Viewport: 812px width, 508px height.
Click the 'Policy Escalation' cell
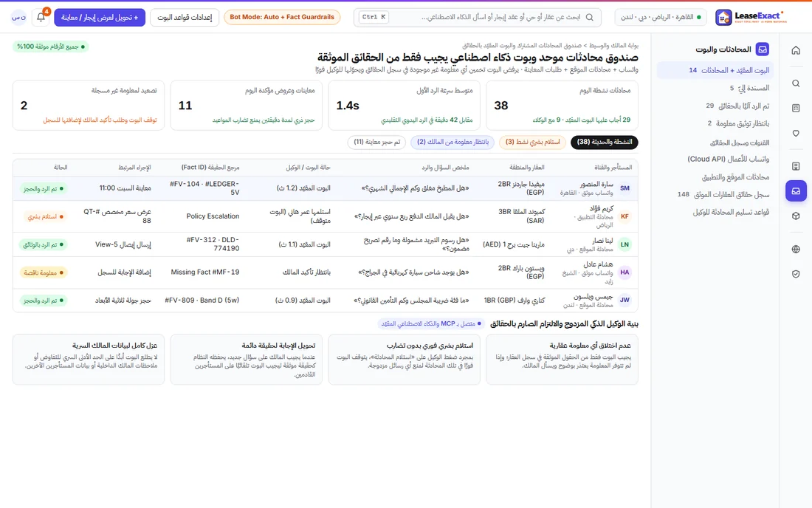coord(213,216)
